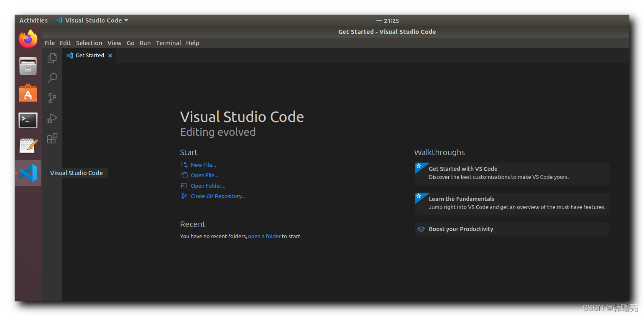This screenshot has width=644, height=316.
Task: Click the Open File... link
Action: pyautogui.click(x=204, y=176)
